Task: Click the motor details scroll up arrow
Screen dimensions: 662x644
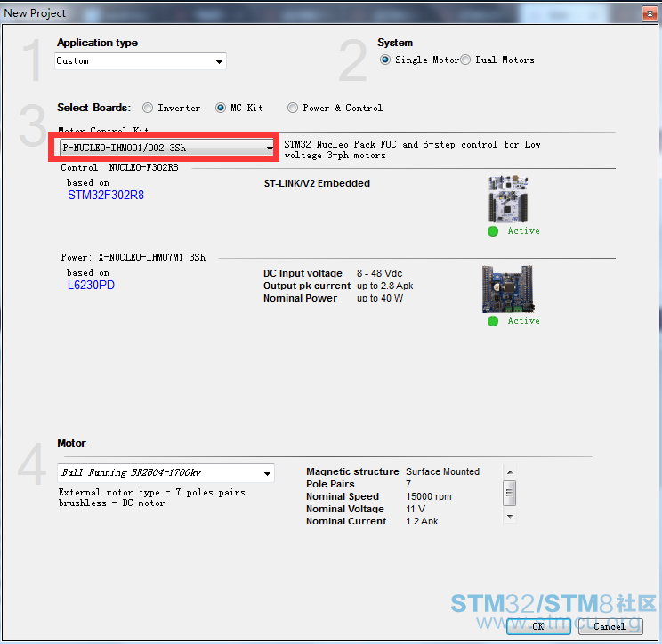Action: coord(510,471)
